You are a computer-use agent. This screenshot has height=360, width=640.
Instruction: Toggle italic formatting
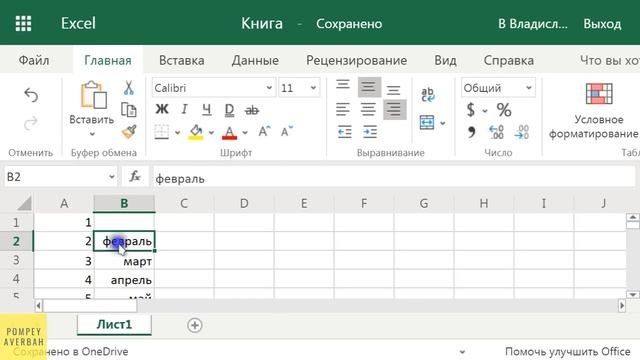184,109
